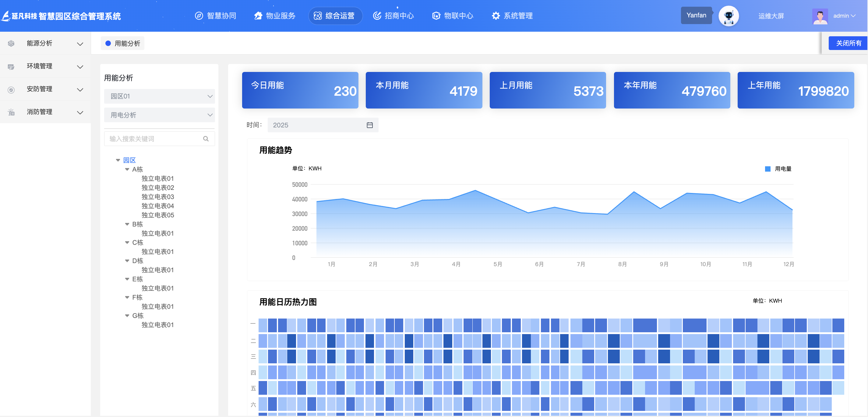The height and width of the screenshot is (417, 868).
Task: Collapse the D栋 tree node triangle
Action: click(x=127, y=261)
